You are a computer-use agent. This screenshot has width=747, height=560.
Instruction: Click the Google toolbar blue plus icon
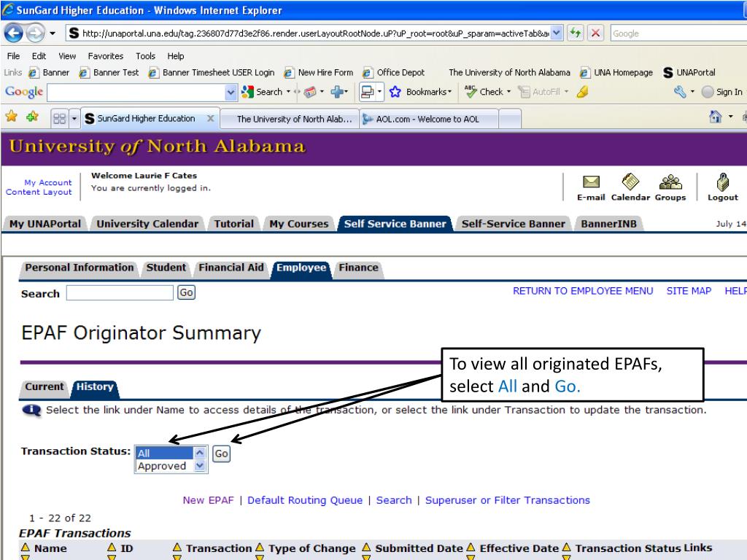[x=337, y=92]
